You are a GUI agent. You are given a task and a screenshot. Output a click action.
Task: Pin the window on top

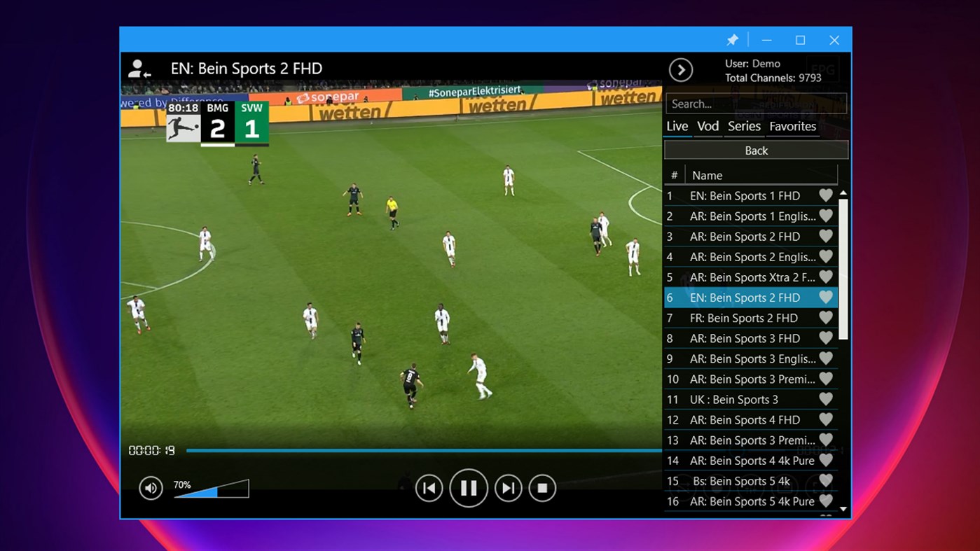coord(733,40)
